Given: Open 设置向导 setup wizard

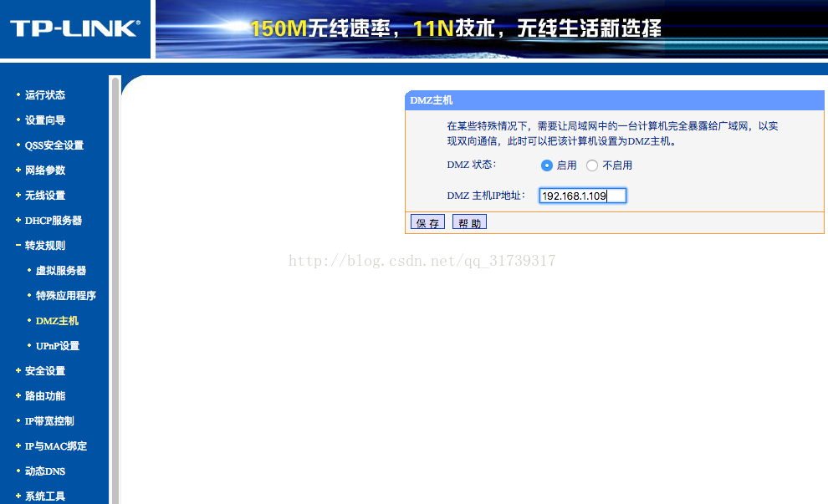Looking at the screenshot, I should pyautogui.click(x=45, y=120).
